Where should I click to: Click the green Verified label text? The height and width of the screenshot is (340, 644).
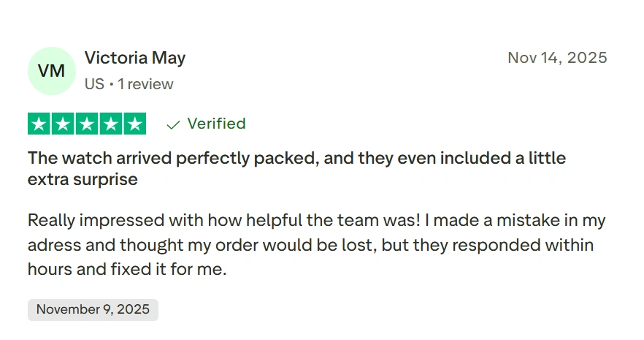[216, 124]
